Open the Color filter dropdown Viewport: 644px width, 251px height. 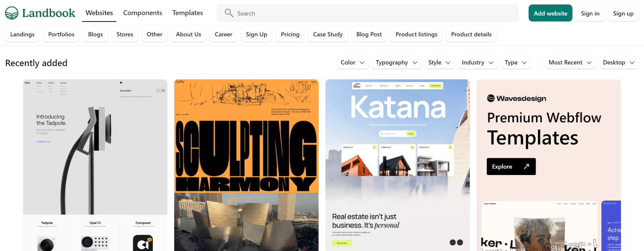coord(352,62)
